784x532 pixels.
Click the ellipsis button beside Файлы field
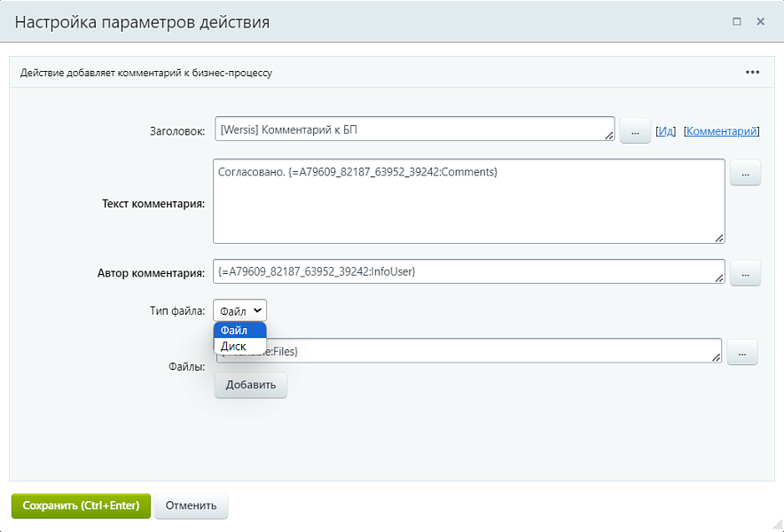tap(742, 353)
